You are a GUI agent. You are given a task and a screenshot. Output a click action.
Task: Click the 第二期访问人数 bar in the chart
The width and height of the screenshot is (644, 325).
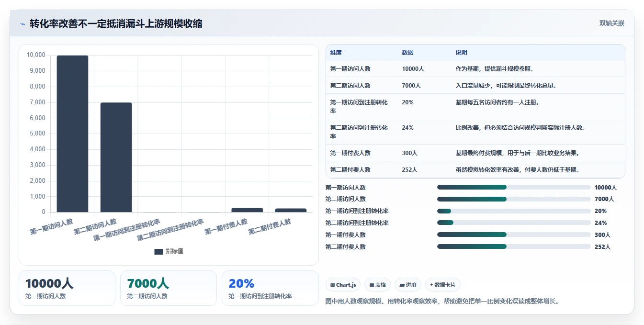pos(116,157)
